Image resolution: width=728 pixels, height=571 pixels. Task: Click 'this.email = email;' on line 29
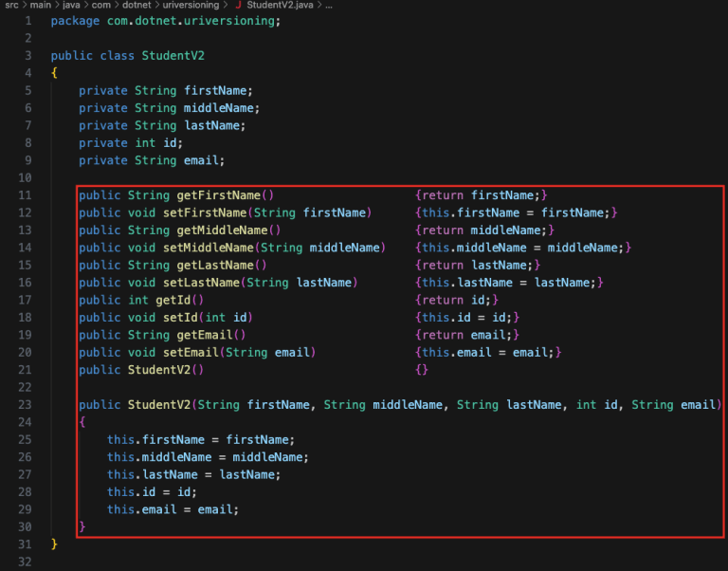[173, 509]
